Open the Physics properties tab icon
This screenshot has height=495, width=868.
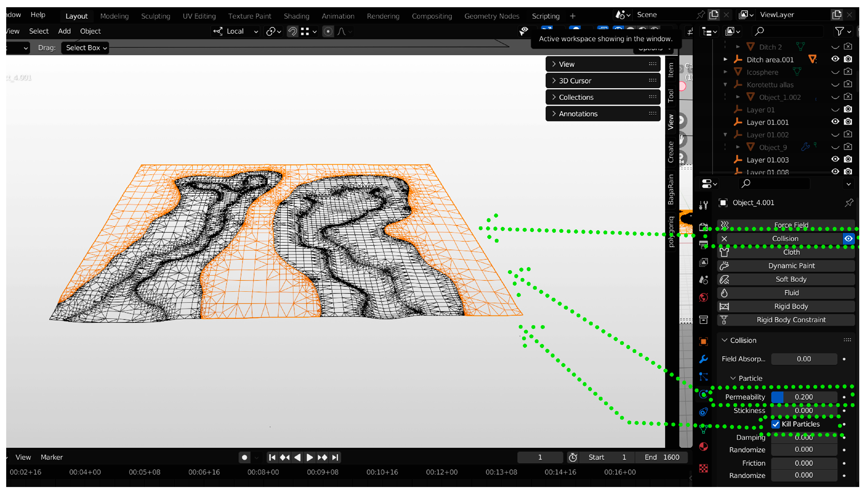pos(703,394)
